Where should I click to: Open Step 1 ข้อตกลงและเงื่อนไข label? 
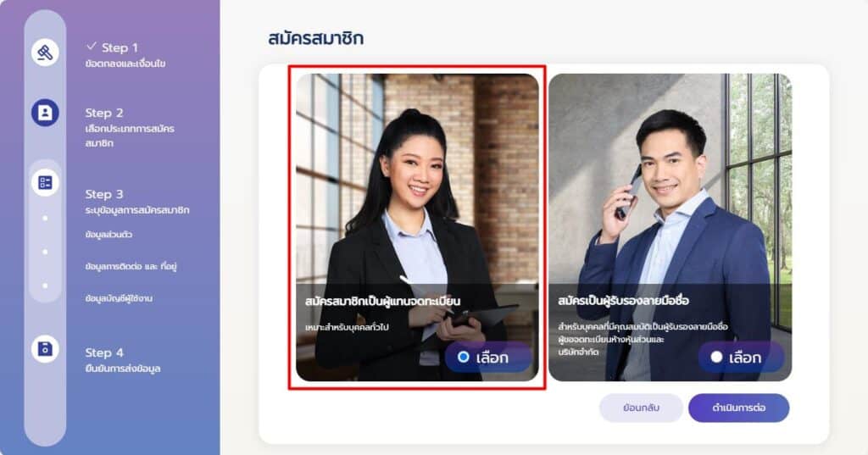[x=125, y=64]
